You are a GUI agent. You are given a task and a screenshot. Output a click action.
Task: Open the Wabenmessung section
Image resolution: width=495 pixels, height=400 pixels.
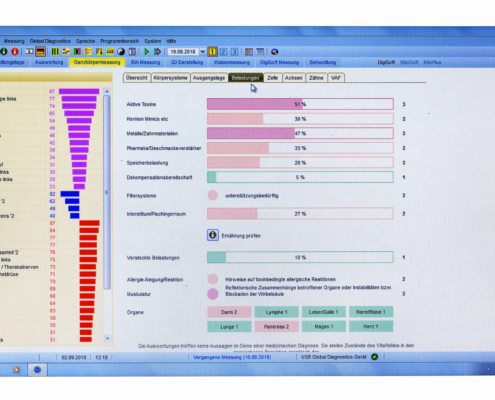(x=231, y=62)
